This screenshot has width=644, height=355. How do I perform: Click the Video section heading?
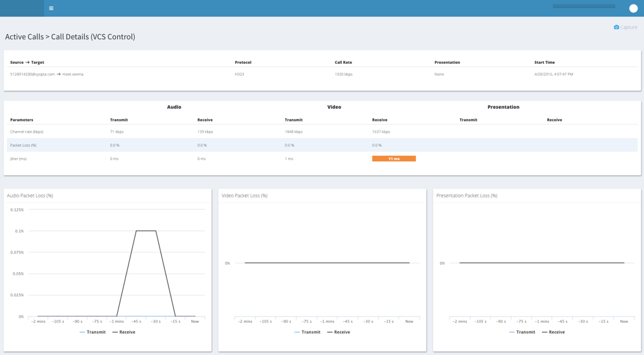pyautogui.click(x=334, y=107)
